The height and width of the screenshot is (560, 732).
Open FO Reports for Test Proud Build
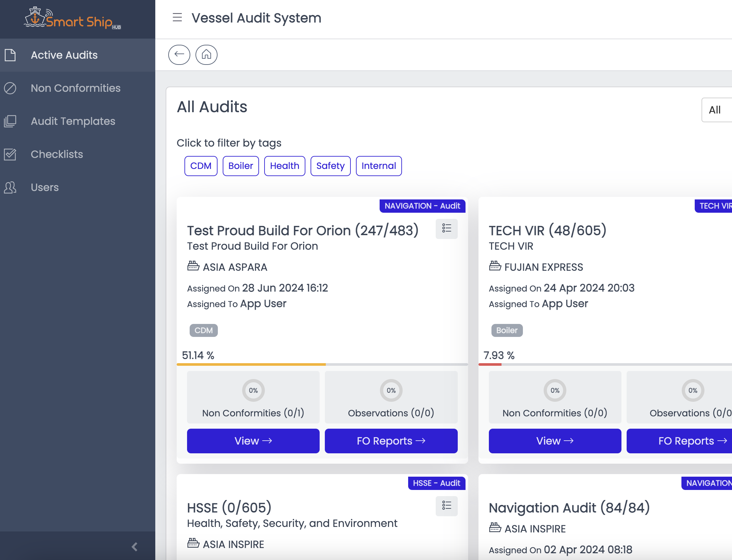point(391,441)
